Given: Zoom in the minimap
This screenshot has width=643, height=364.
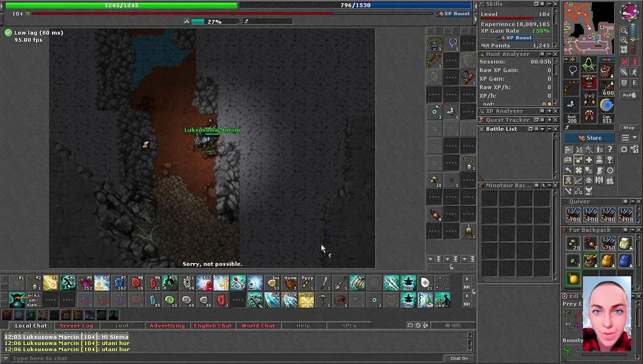Looking at the screenshot, I should coord(624,40).
